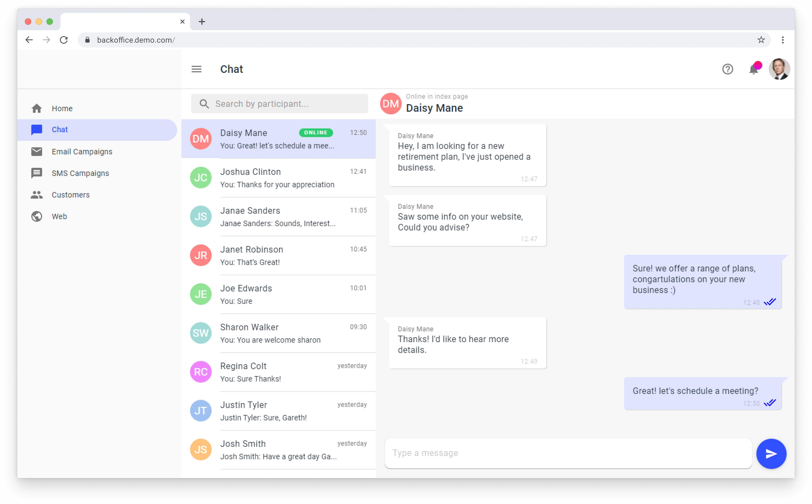Viewport: 812px width, 504px height.
Task: Click the hamburger menu icon beside Chat
Action: pos(196,69)
